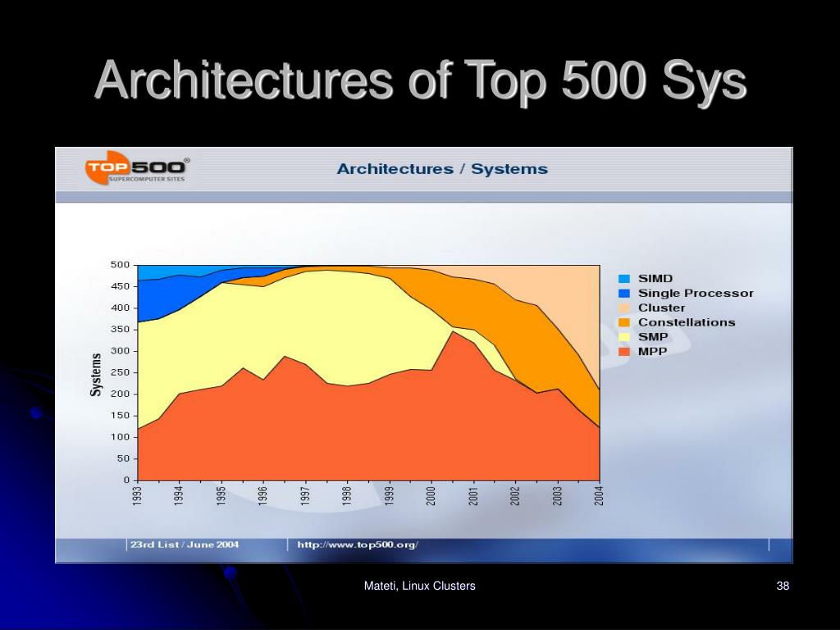This screenshot has height=630, width=840.
Task: Click the SIMD legend color square
Action: click(x=624, y=279)
